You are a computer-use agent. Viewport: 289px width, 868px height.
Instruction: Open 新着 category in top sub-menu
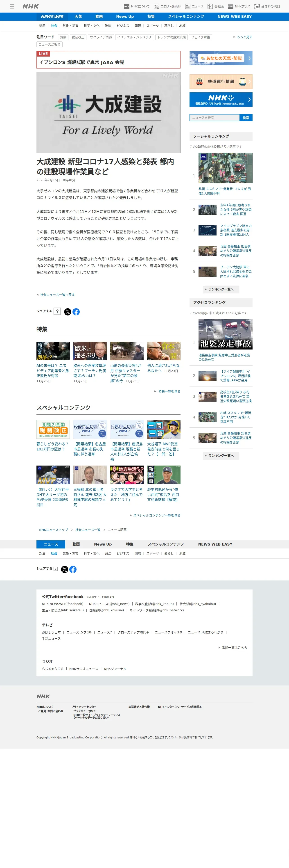(x=42, y=26)
